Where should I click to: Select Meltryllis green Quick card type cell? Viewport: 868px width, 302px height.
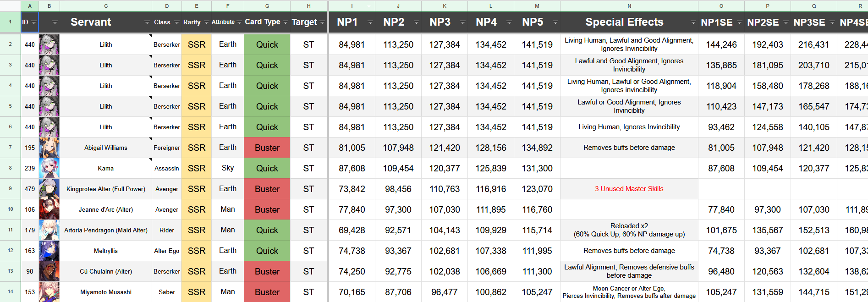point(267,251)
